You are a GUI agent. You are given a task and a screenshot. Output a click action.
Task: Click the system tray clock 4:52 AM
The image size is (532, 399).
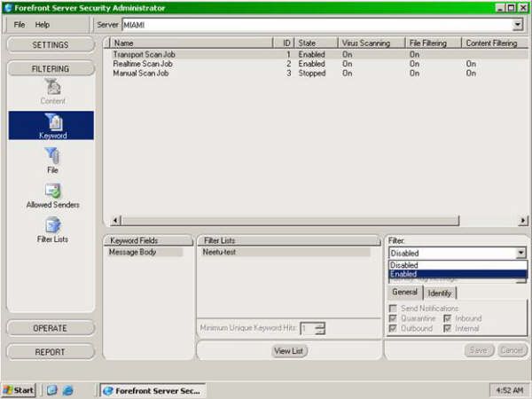pos(509,390)
